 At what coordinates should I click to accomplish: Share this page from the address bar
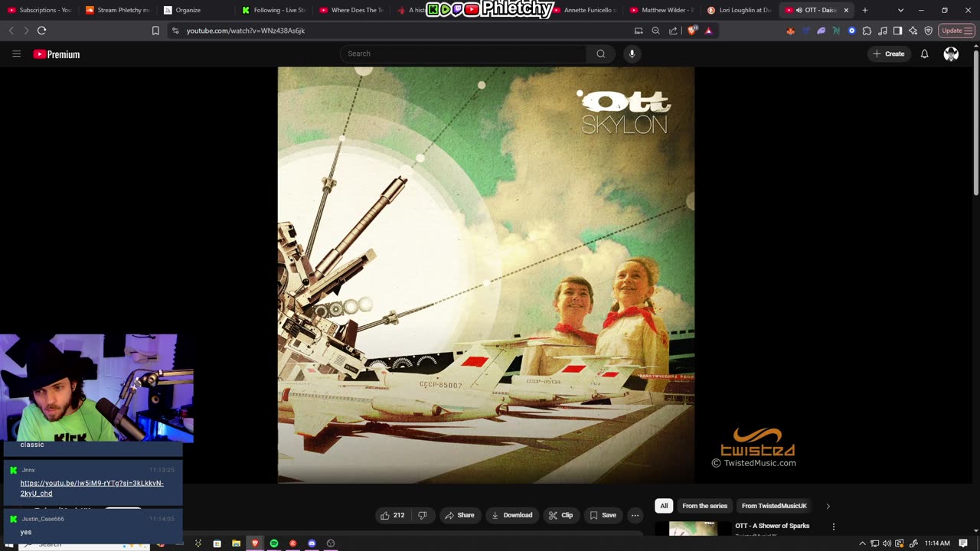[x=673, y=31]
